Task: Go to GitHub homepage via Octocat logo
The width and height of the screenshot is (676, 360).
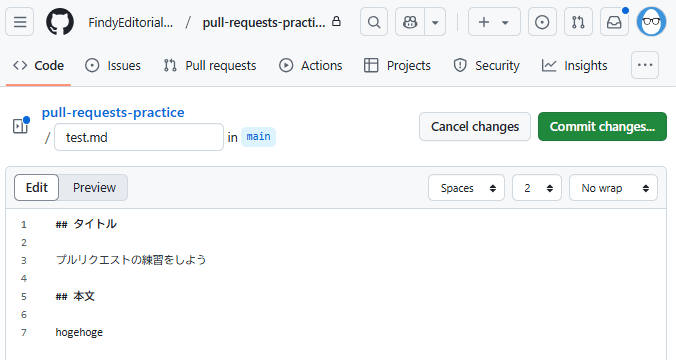Action: coord(60,22)
